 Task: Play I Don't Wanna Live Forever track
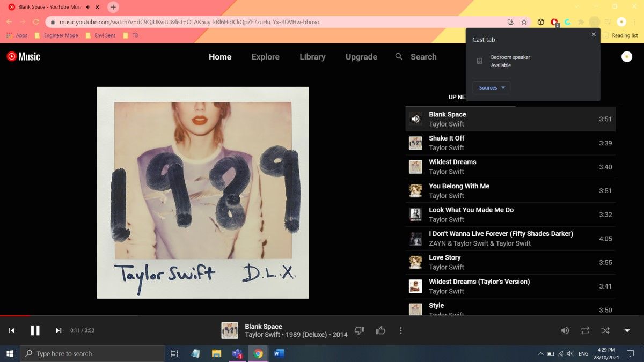pyautogui.click(x=510, y=238)
